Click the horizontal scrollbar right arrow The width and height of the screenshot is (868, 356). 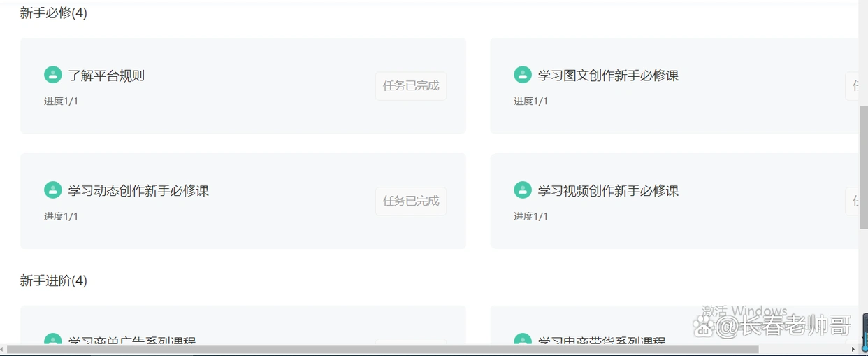[853, 349]
